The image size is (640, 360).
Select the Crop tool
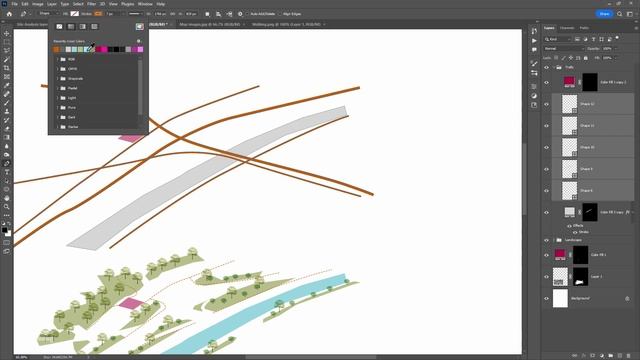coord(7,68)
